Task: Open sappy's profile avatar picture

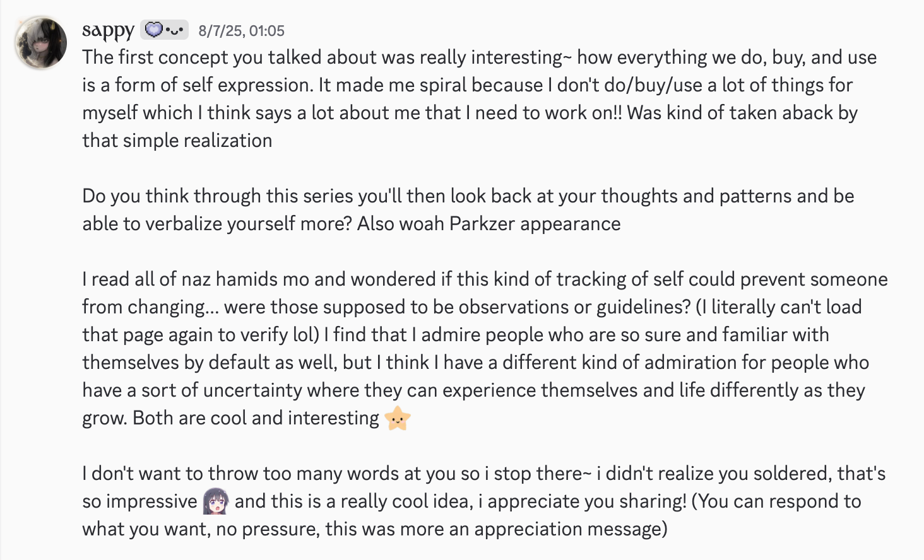Action: 41,44
